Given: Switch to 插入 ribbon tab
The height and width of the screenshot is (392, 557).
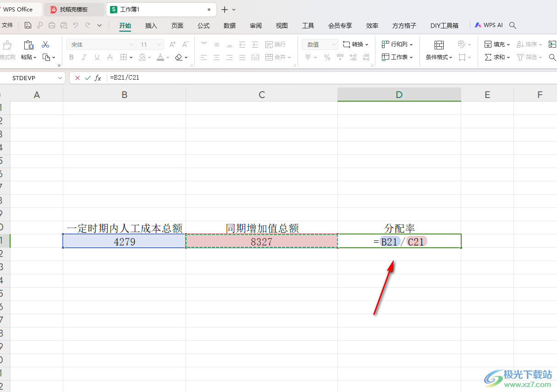Looking at the screenshot, I should [x=151, y=26].
